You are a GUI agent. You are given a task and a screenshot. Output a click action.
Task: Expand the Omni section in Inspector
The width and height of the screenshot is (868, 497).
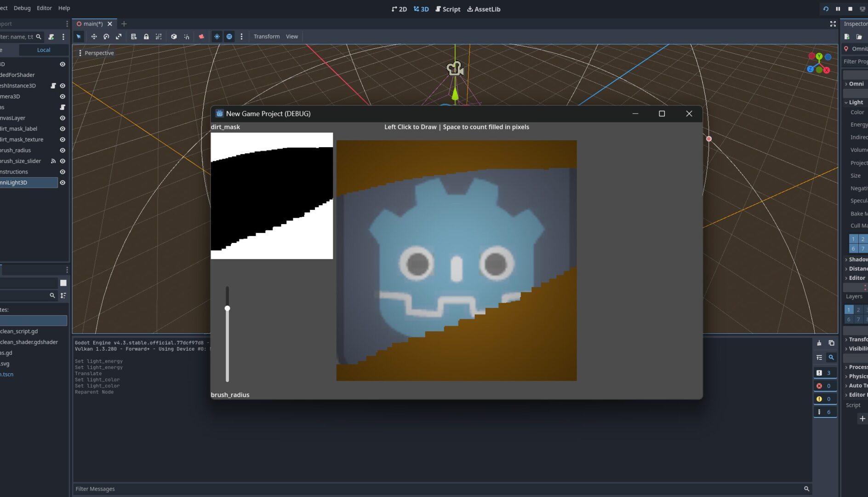[x=856, y=84]
